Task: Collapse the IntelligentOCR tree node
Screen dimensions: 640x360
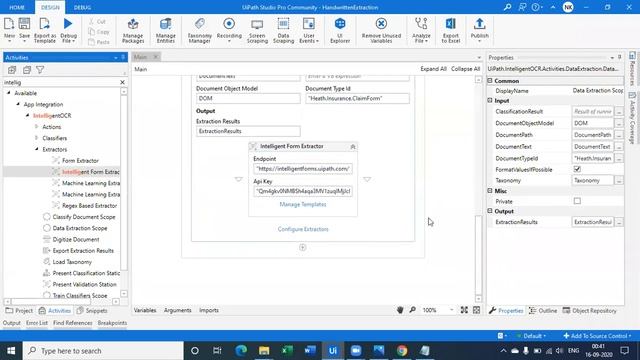Action: (27, 116)
